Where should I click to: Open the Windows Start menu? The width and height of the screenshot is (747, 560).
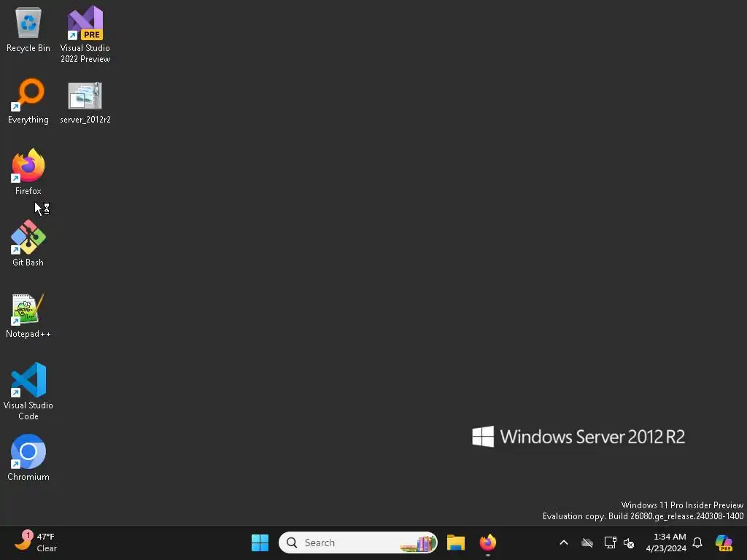pyautogui.click(x=260, y=542)
